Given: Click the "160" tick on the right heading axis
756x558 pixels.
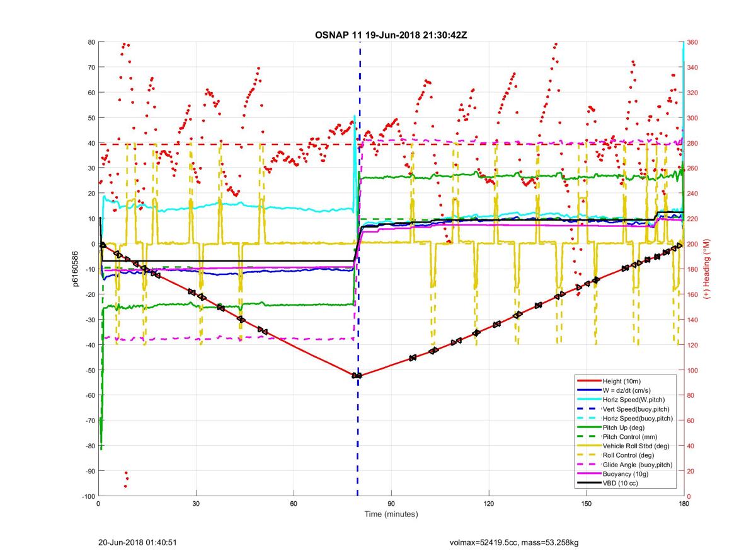Looking at the screenshot, I should [692, 294].
